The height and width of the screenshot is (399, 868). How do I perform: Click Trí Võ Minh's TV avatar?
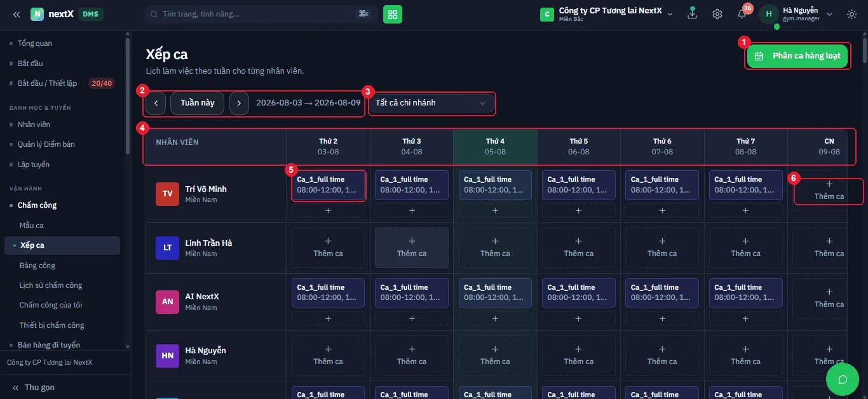pyautogui.click(x=168, y=194)
